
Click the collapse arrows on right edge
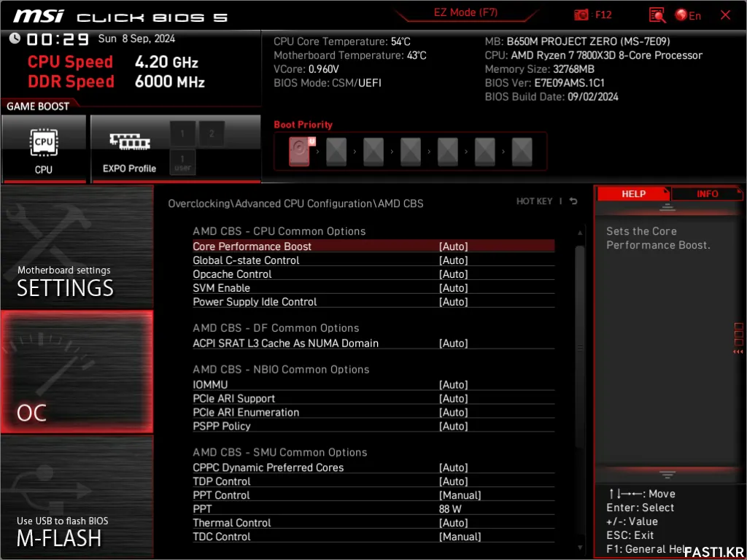pyautogui.click(x=738, y=352)
